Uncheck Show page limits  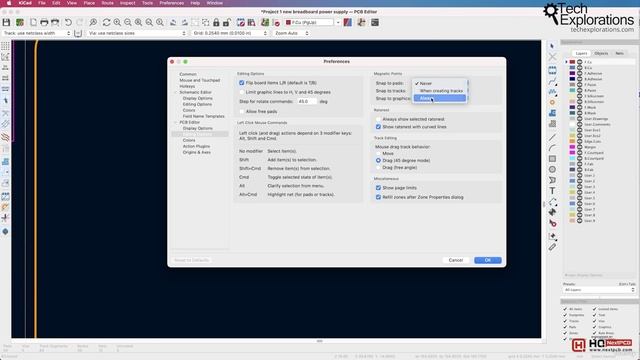(378, 188)
